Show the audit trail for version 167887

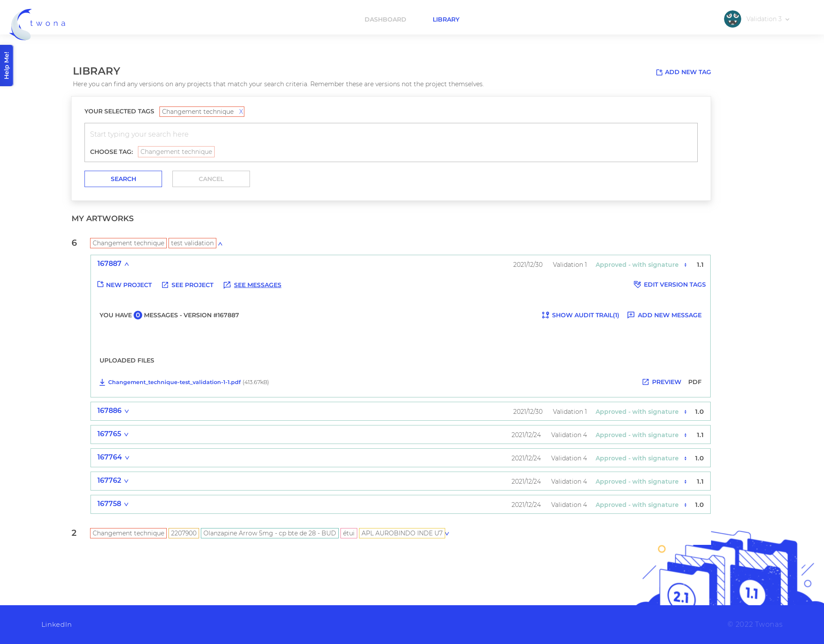point(580,315)
